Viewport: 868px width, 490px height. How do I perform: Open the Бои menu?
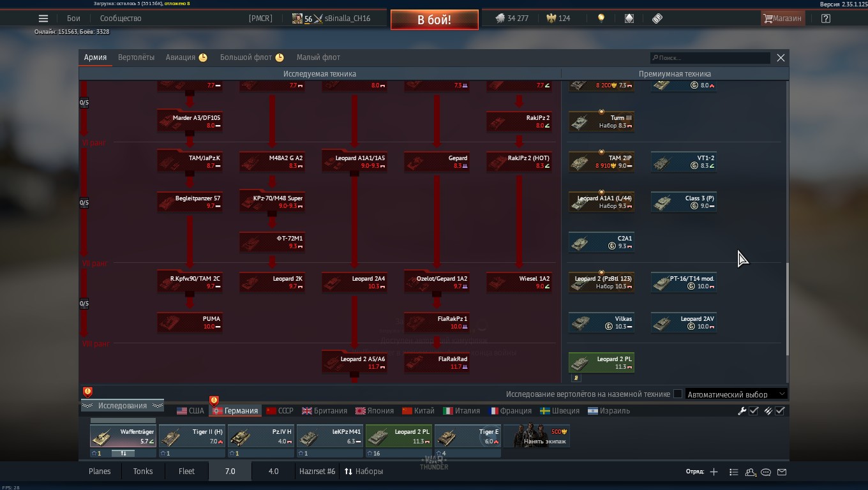pyautogui.click(x=74, y=19)
